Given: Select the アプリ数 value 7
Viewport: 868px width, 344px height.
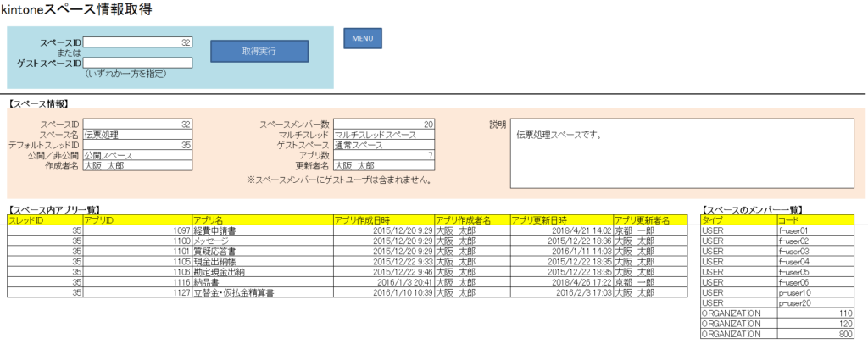Looking at the screenshot, I should pos(384,155).
